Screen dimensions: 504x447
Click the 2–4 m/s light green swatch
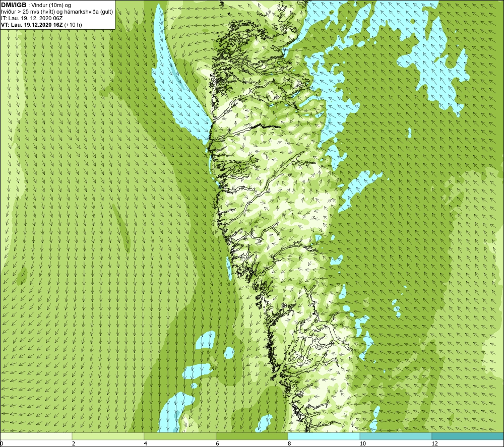pos(108,436)
